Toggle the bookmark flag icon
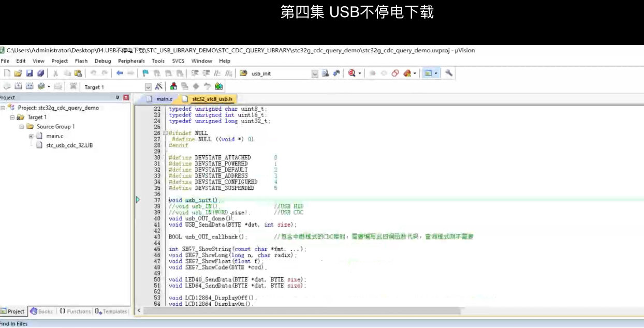This screenshot has height=328, width=644. click(145, 73)
